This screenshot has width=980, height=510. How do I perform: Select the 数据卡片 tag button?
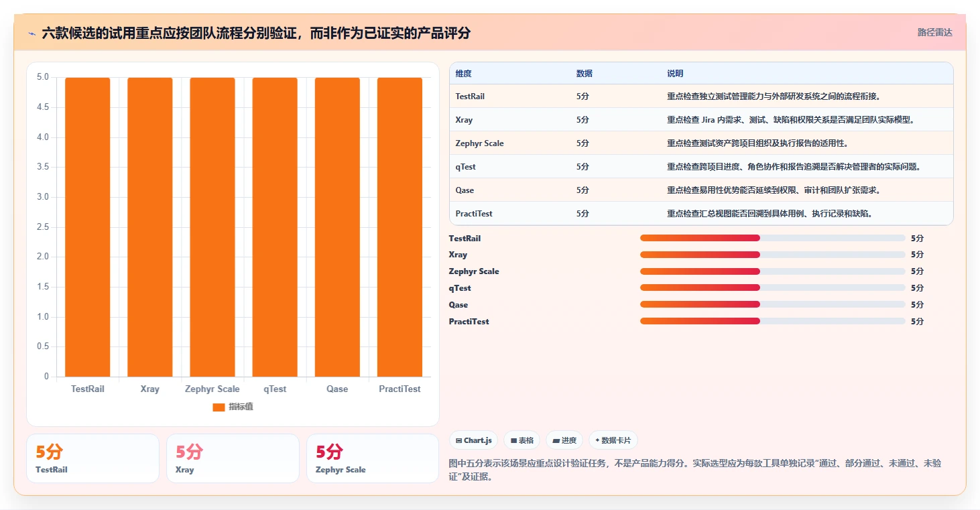[613, 440]
